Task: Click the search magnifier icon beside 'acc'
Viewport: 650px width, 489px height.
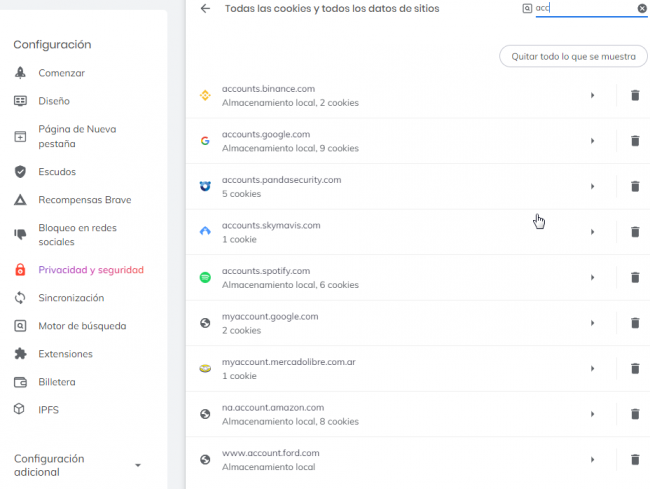Action: (527, 8)
